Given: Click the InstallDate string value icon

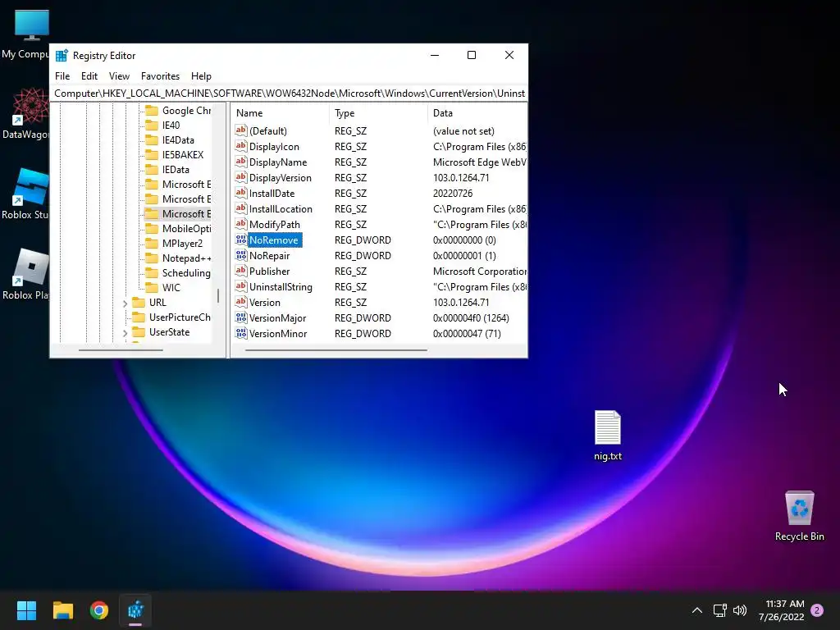Looking at the screenshot, I should (241, 193).
